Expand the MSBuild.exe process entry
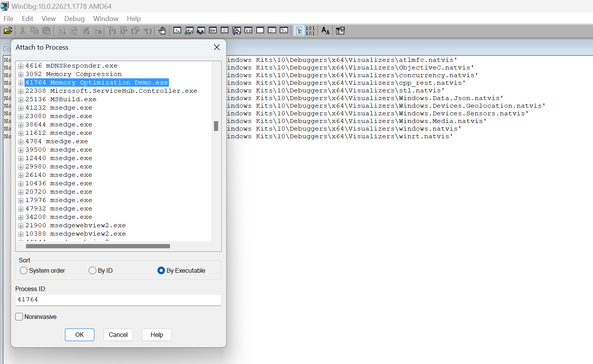Image resolution: width=593 pixels, height=364 pixels. click(21, 99)
